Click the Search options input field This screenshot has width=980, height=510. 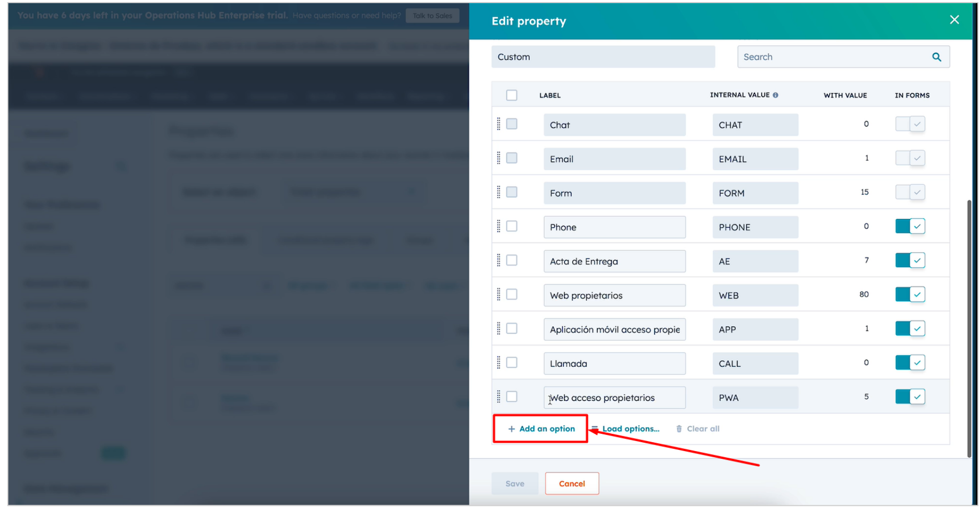[834, 57]
